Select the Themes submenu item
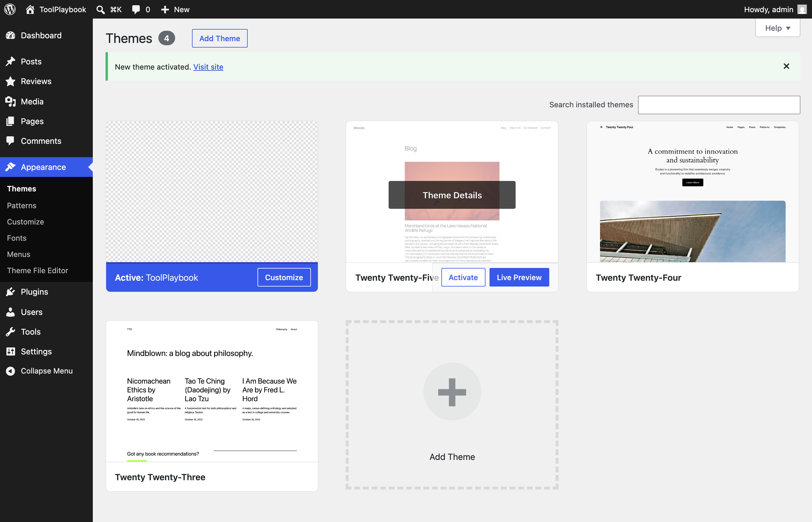The image size is (812, 522). click(x=22, y=188)
